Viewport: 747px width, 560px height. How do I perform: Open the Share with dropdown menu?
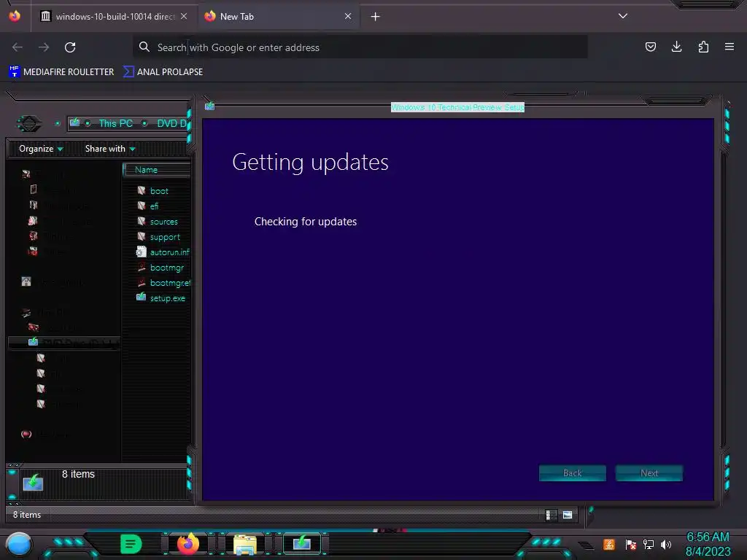(x=110, y=149)
